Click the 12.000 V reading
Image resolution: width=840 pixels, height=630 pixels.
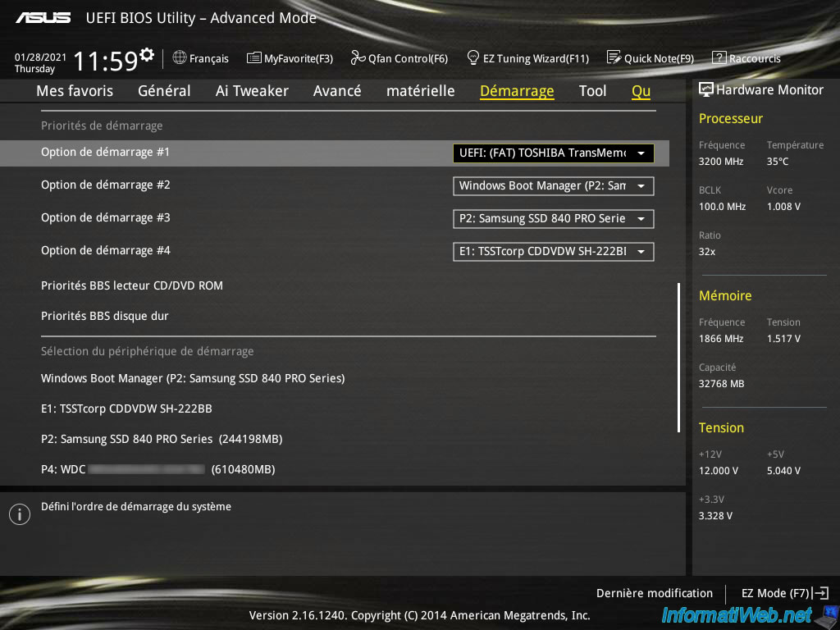pos(718,471)
